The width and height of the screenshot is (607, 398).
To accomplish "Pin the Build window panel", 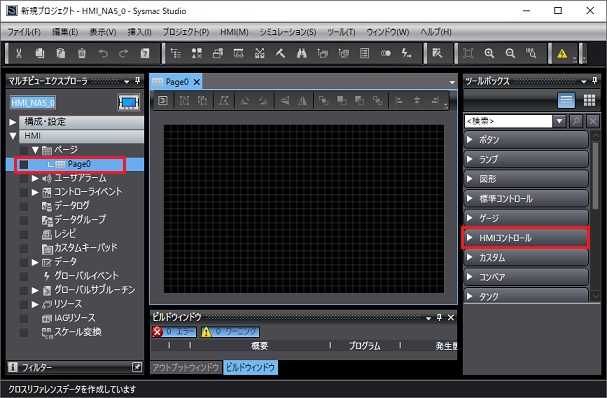I will [x=439, y=317].
